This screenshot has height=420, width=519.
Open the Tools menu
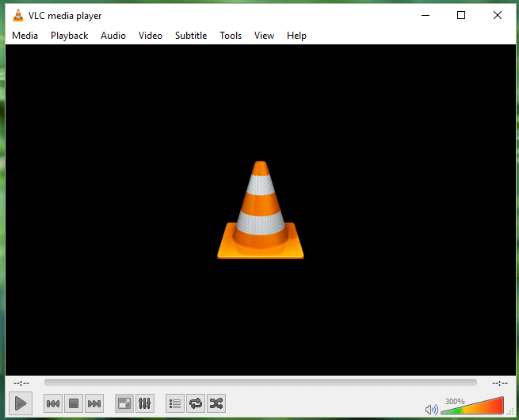(x=231, y=36)
